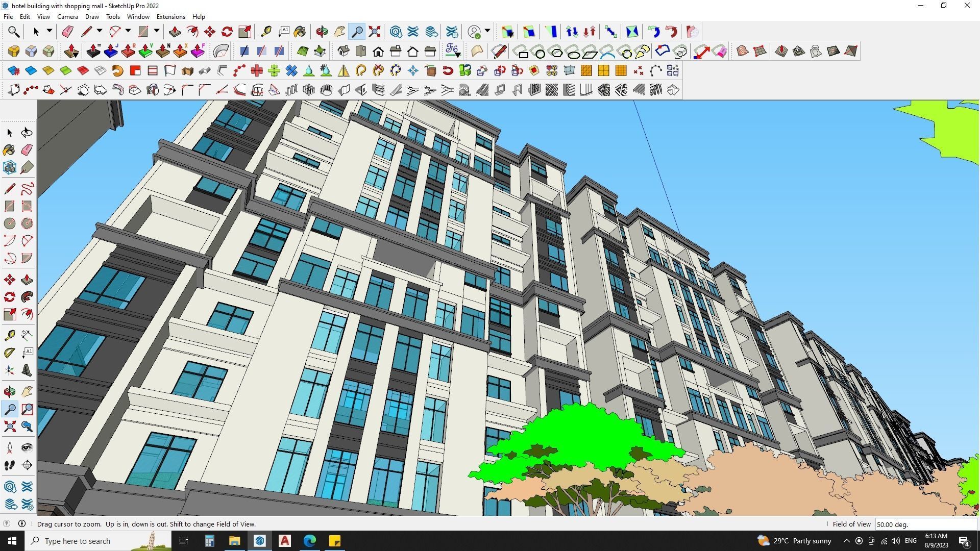Select the 3D Text tool in left toolbar

(27, 371)
